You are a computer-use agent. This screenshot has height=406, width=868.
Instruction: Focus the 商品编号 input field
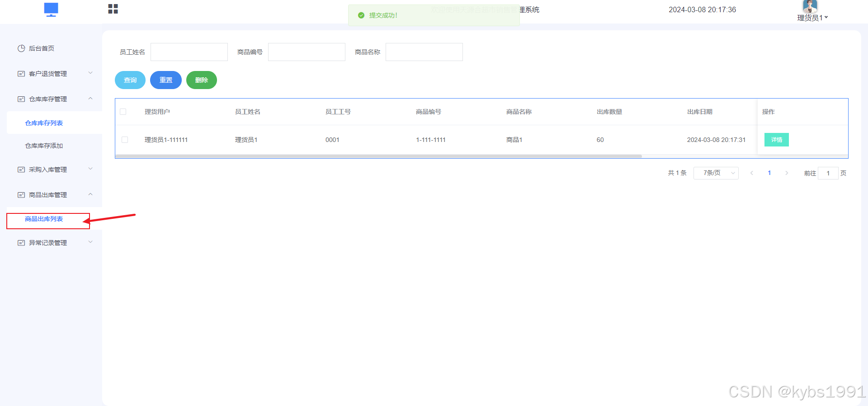[x=307, y=52]
